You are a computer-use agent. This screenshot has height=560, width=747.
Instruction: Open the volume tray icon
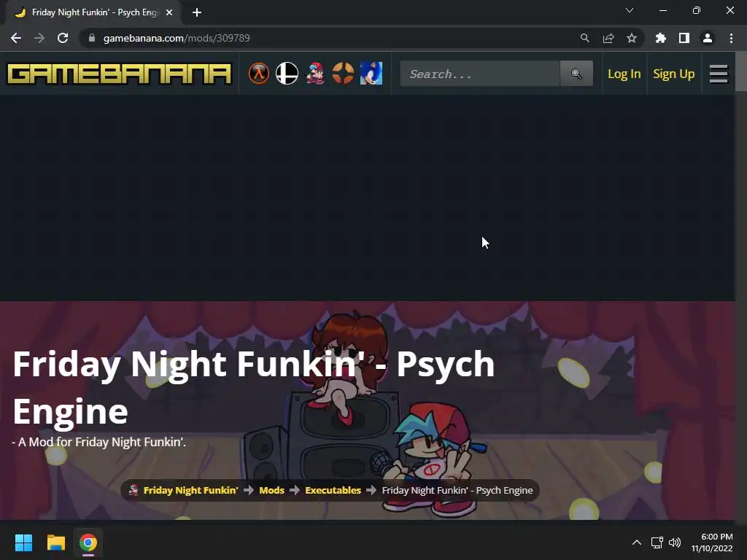click(x=675, y=542)
